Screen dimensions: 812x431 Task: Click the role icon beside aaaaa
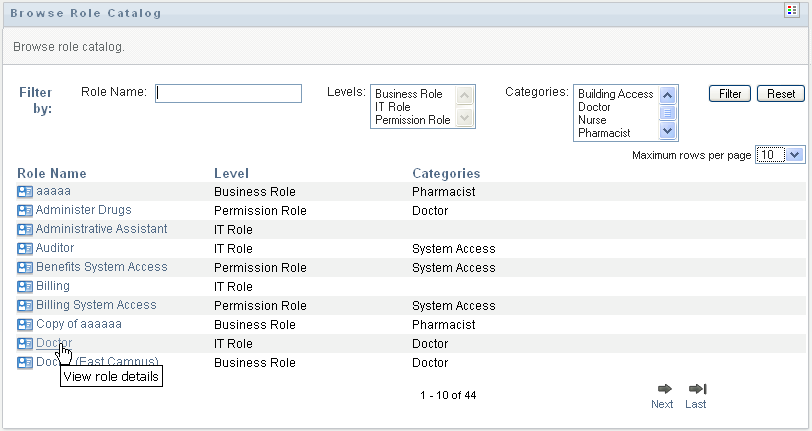25,192
